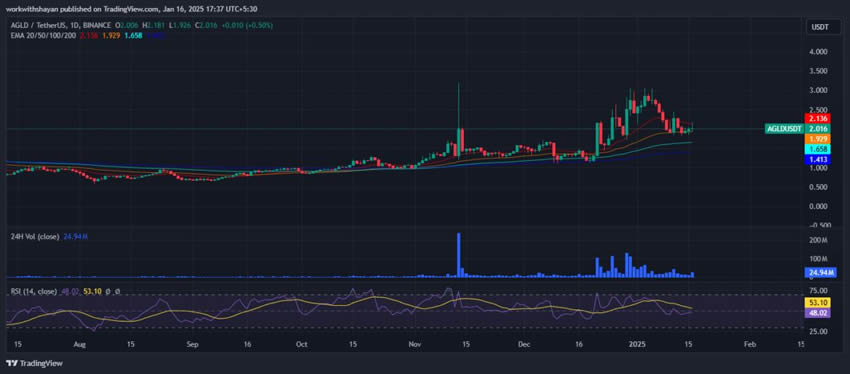Click the 53.10 value beside RSI label
This screenshot has height=374, width=850.
[94, 292]
